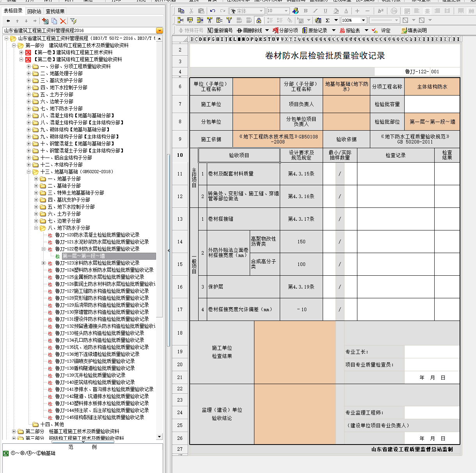Viewport: 476px width, 473px height.
Task: Open the 山东省建筑工程施工资料管理规程2016 selector dropdown
Action: (x=159, y=30)
